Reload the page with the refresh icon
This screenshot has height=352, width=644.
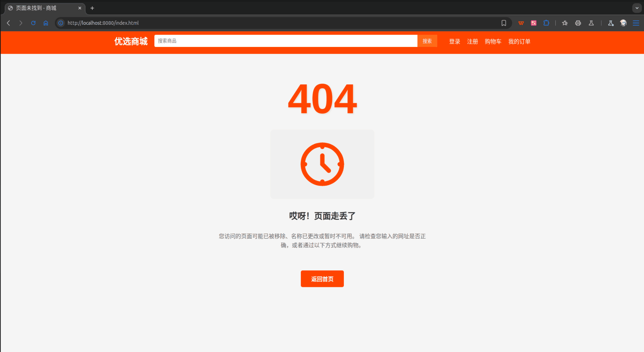33,23
